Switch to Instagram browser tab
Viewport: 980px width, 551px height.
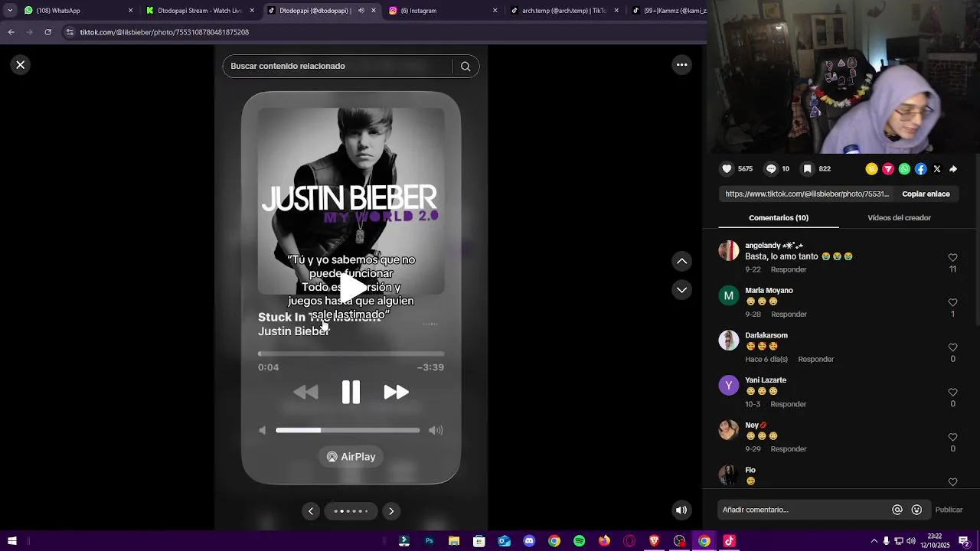(x=444, y=11)
